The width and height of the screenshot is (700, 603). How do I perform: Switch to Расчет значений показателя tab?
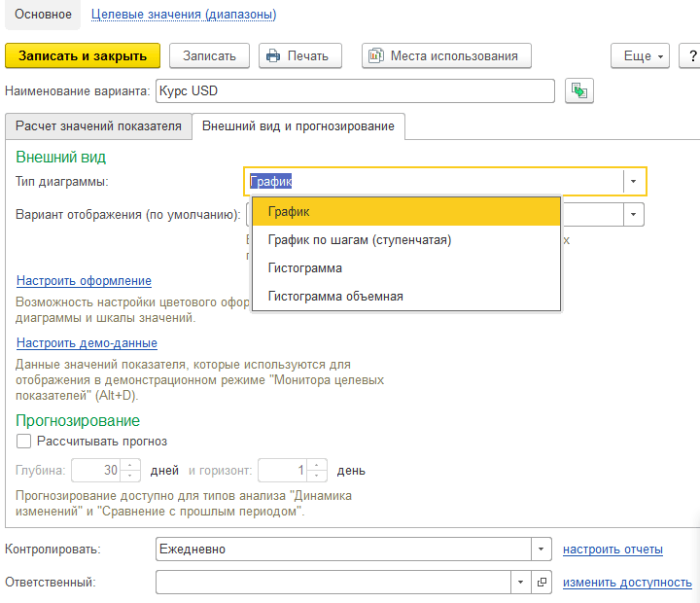(x=98, y=126)
